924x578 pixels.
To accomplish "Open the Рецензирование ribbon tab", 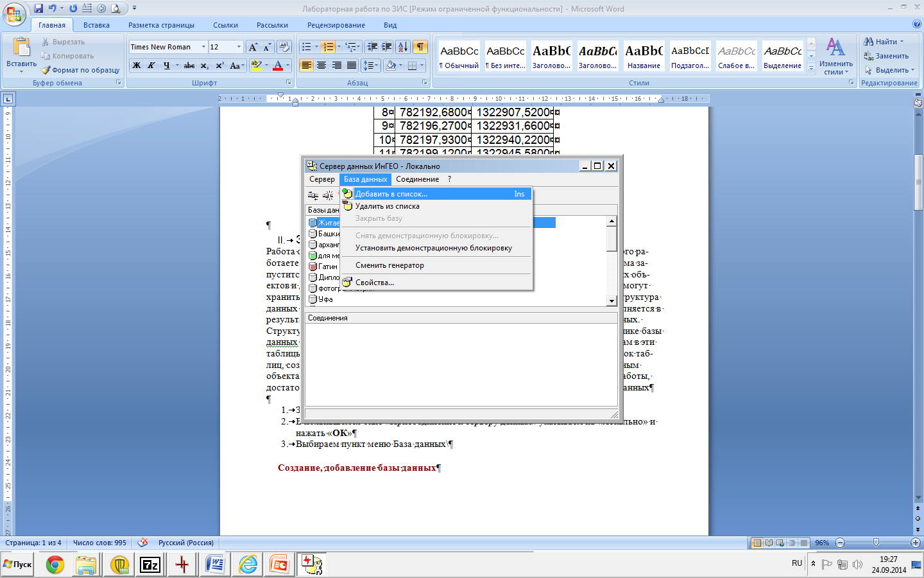I will (x=336, y=25).
